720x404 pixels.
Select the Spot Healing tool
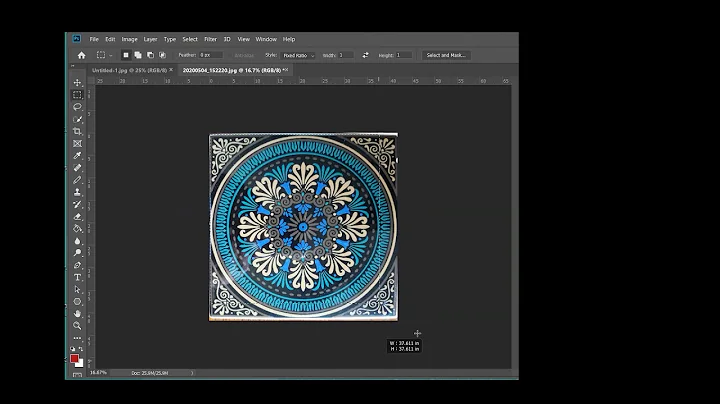(x=77, y=168)
